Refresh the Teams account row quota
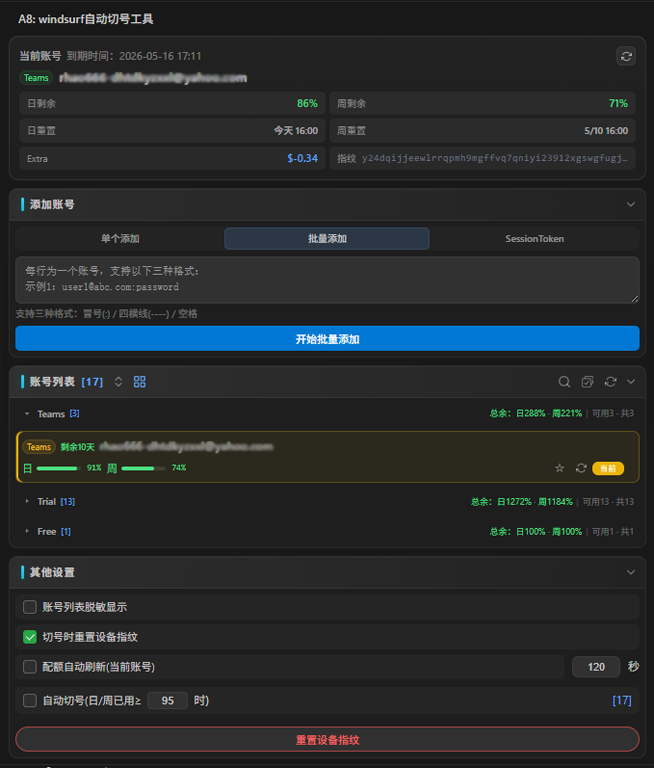This screenshot has width=654, height=768. tap(581, 468)
